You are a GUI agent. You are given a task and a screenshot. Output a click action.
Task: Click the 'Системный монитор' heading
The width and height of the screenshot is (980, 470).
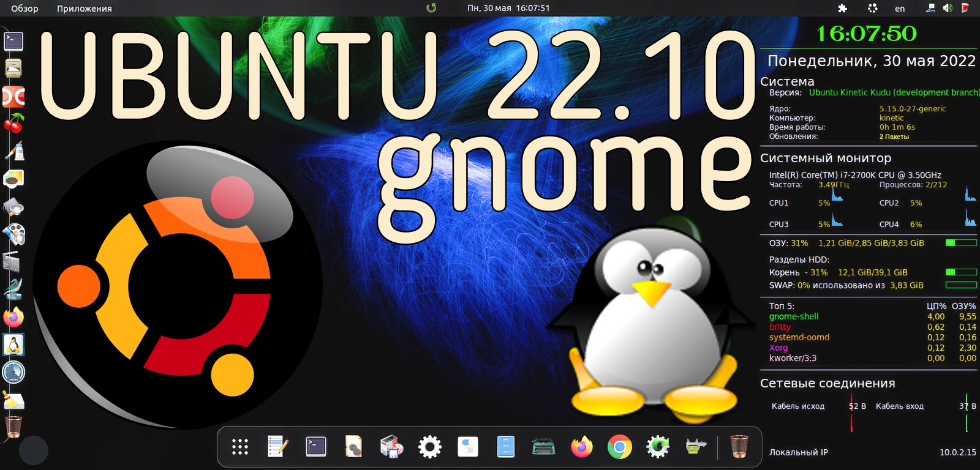pos(826,158)
